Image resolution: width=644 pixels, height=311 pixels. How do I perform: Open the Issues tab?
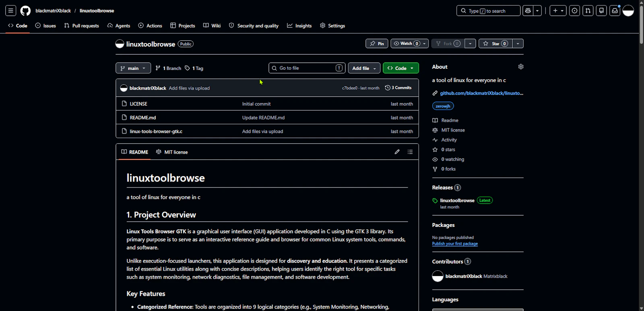click(x=45, y=26)
